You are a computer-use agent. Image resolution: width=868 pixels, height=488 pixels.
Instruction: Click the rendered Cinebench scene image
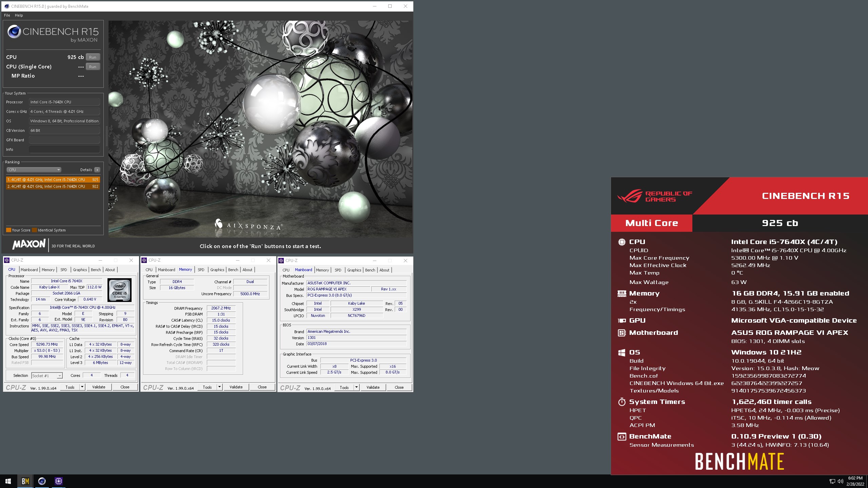click(260, 129)
